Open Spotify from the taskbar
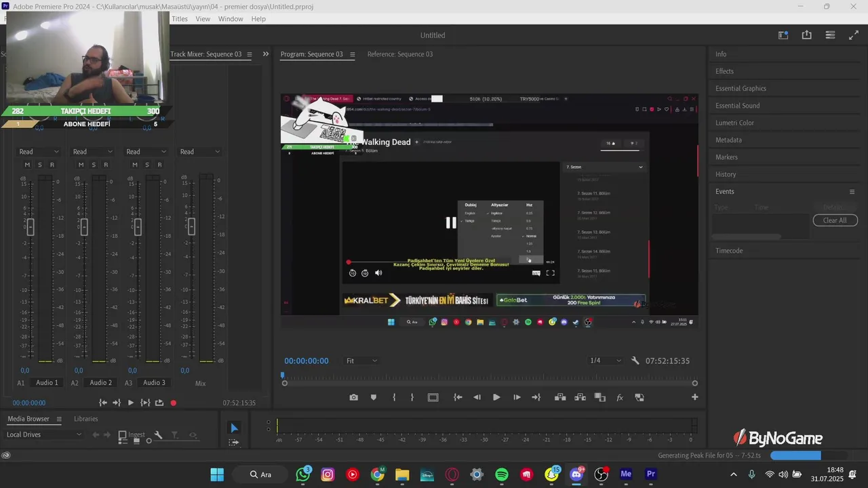This screenshot has height=488, width=868. 502,474
